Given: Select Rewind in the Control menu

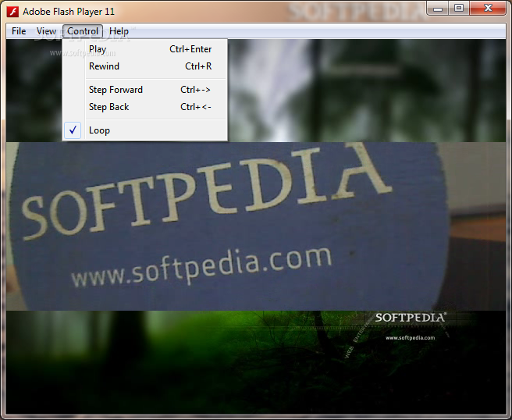Looking at the screenshot, I should pos(144,66).
